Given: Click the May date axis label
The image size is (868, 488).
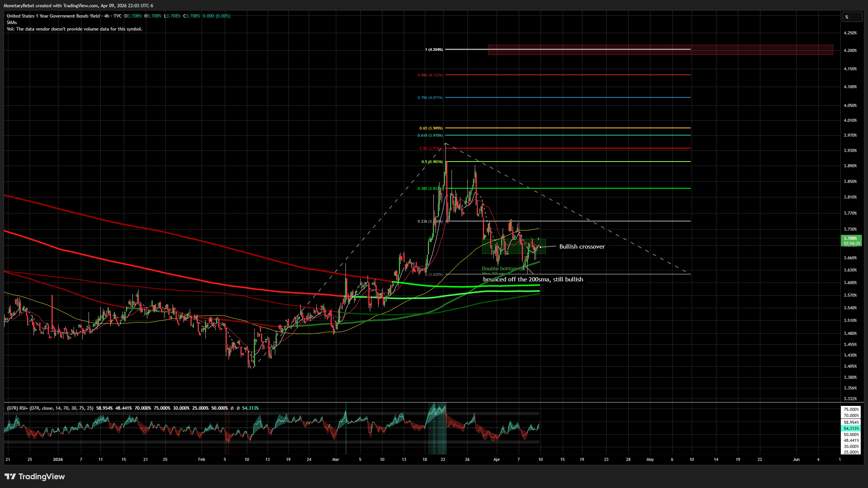Looking at the screenshot, I should [650, 459].
